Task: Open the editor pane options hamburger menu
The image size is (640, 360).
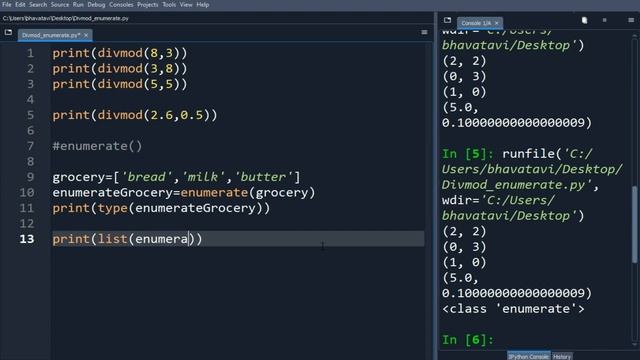Action: [x=424, y=32]
